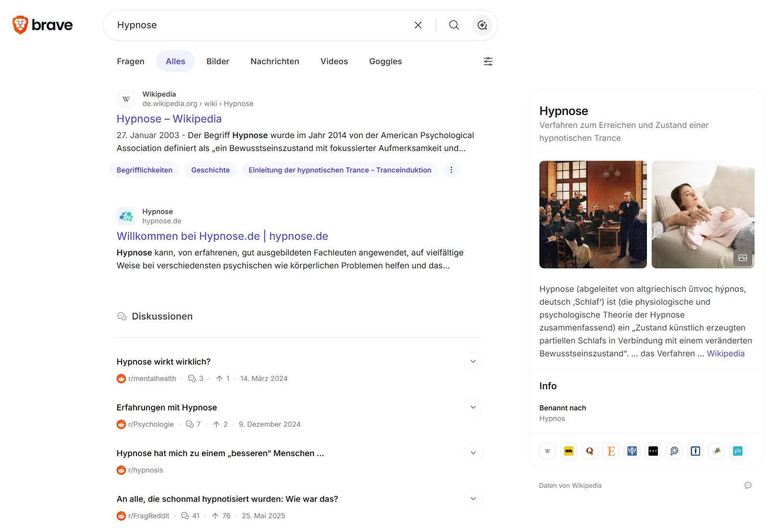Follow the Wikipedia link after the description
769x532 pixels.
pyautogui.click(x=725, y=354)
